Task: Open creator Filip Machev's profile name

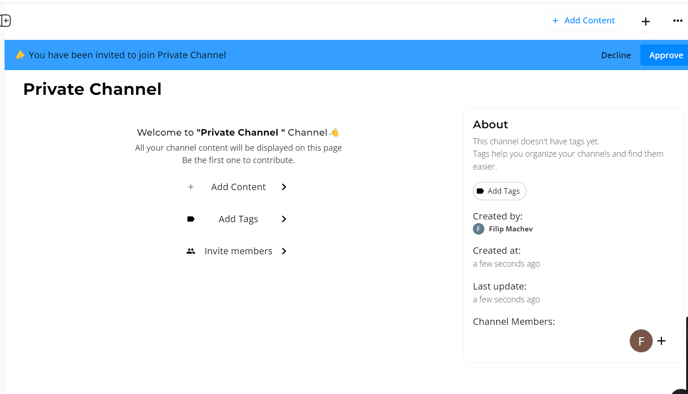Action: click(511, 229)
